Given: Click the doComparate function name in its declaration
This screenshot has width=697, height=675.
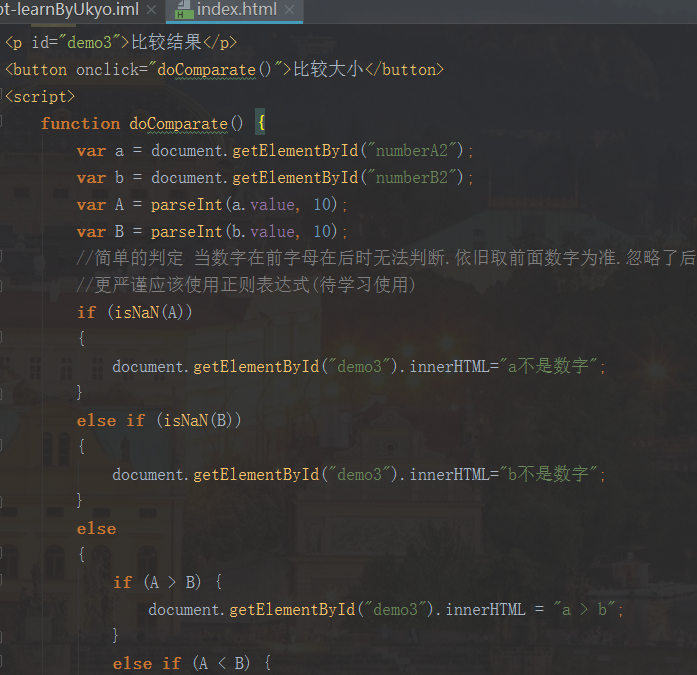Looking at the screenshot, I should [179, 124].
